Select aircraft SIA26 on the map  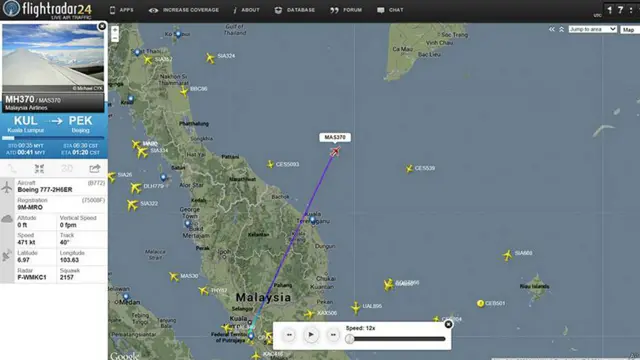111,176
